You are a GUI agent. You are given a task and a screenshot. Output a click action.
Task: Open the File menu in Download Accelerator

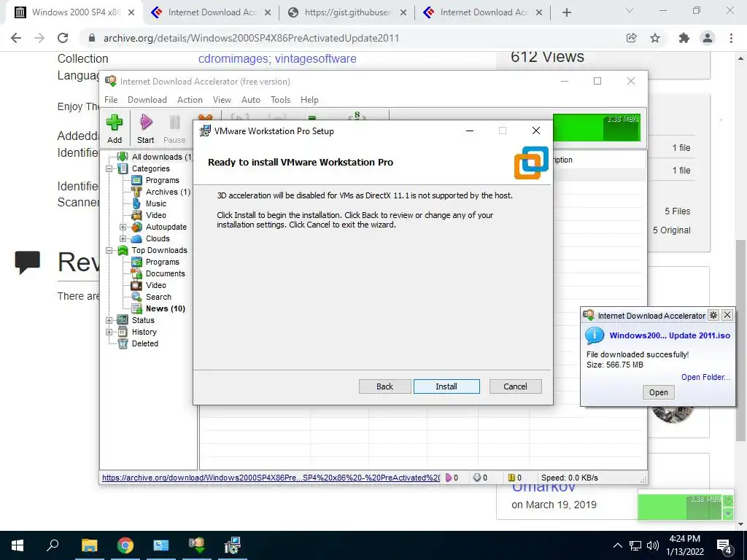(x=111, y=99)
